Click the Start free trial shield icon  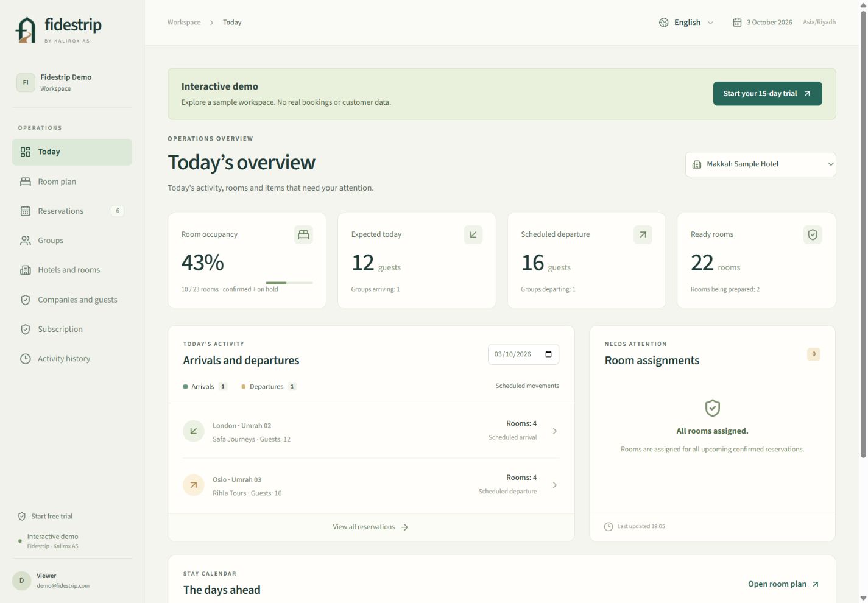(x=22, y=516)
